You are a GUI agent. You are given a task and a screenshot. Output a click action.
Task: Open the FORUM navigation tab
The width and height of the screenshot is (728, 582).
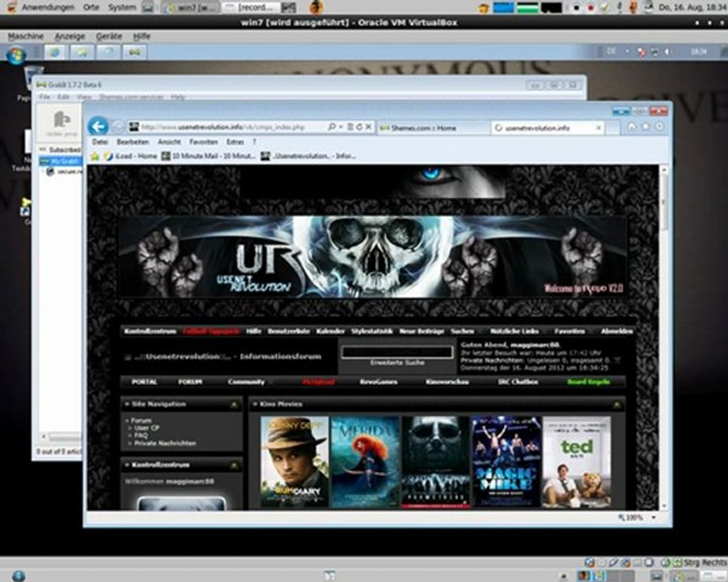190,382
